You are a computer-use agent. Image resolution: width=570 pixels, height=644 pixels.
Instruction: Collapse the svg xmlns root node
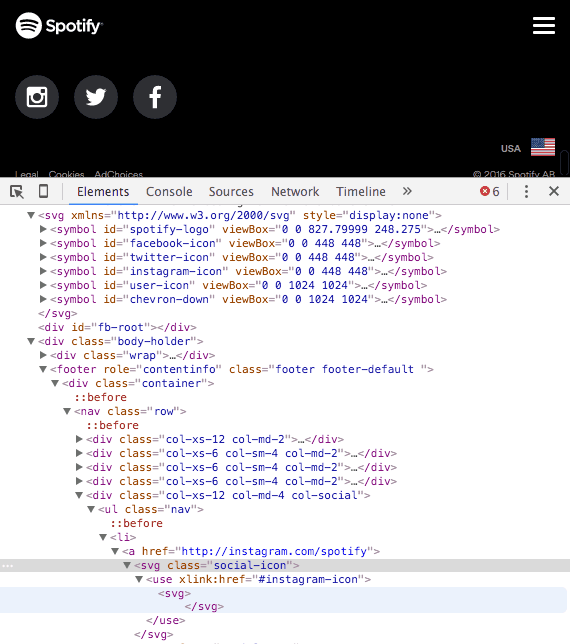[x=31, y=215]
